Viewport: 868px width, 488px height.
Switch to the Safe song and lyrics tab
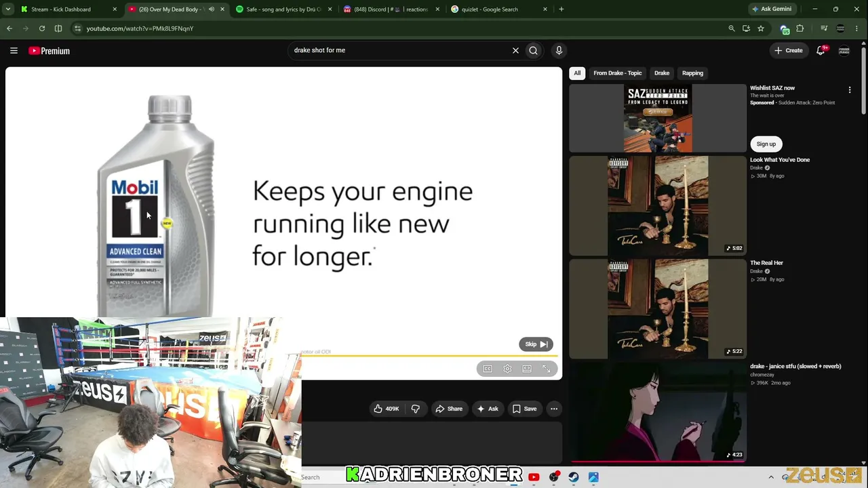pos(283,9)
